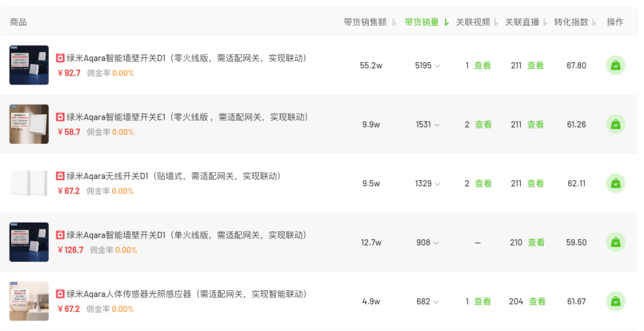
Task: Expand chevron next to sales 1329
Action: click(438, 184)
